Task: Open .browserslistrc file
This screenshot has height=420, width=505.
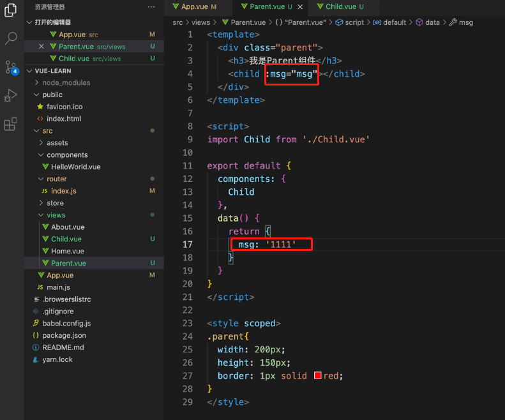Action: pyautogui.click(x=66, y=299)
